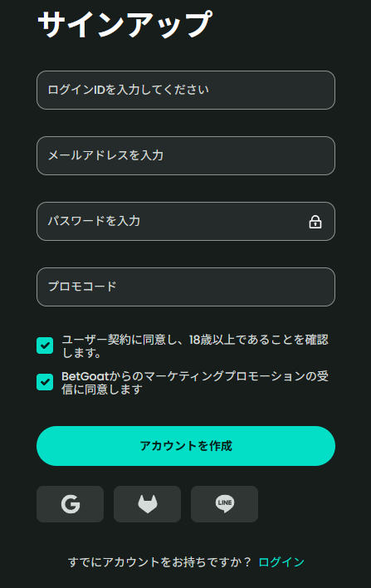
Task: Click the BetGoat brand name in consent text
Action: [x=85, y=376]
